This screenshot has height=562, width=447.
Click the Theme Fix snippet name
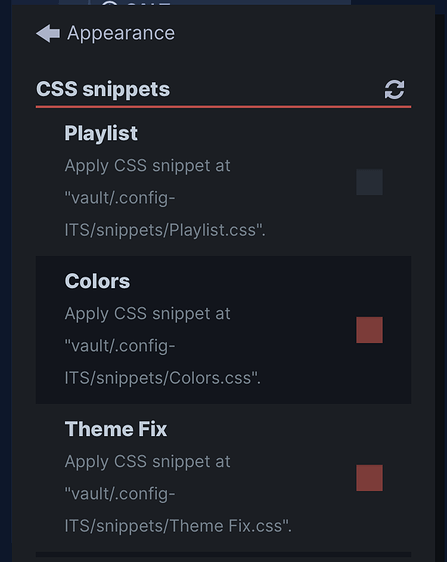(x=116, y=429)
